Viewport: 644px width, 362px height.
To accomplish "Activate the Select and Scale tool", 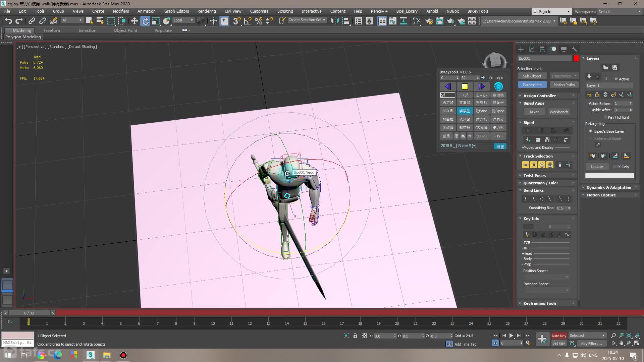I will pos(156,21).
